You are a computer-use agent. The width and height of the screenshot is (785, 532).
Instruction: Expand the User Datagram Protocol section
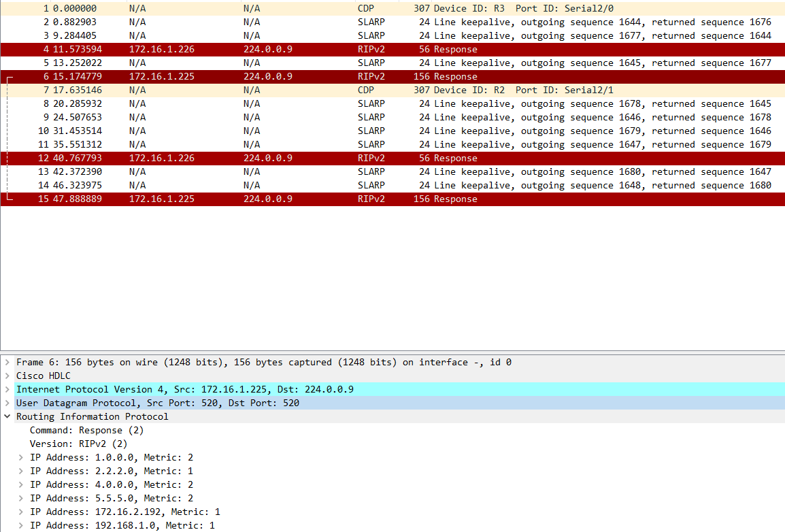[x=7, y=403]
